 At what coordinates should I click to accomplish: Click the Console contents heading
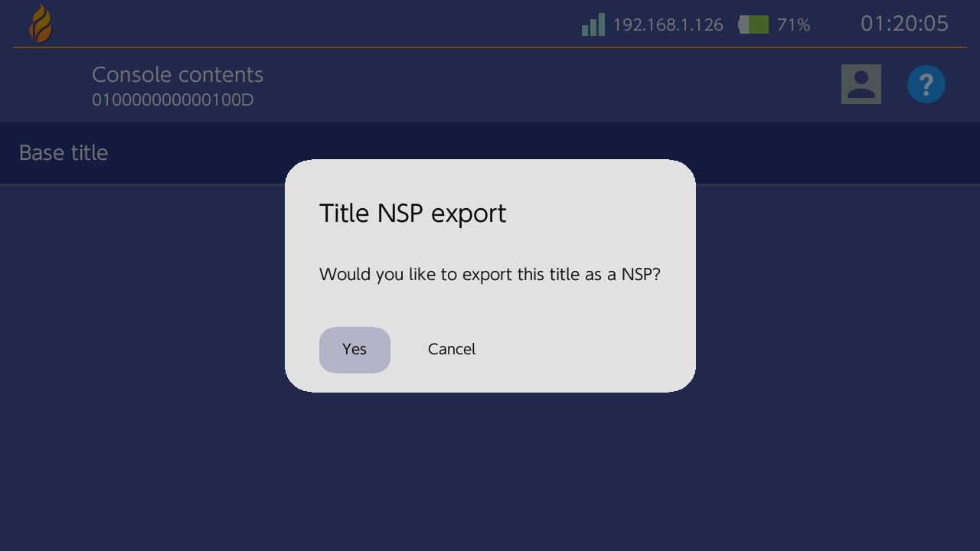(x=178, y=75)
